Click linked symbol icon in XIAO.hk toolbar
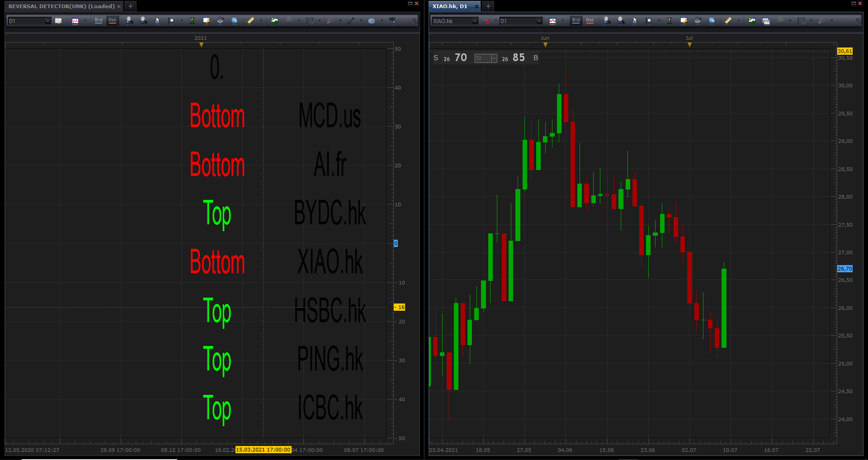 click(486, 21)
